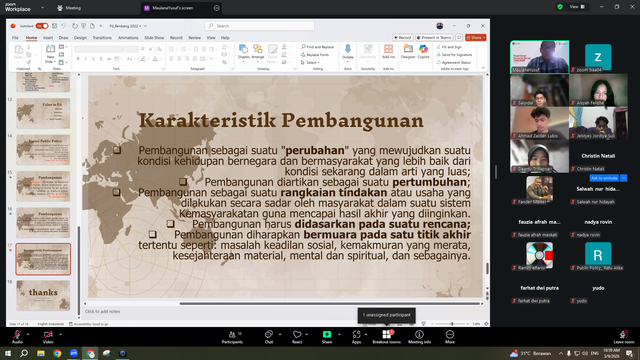This screenshot has height=360, width=640.
Task: Adjust the PowerPoint zoom slider
Action: (x=452, y=324)
